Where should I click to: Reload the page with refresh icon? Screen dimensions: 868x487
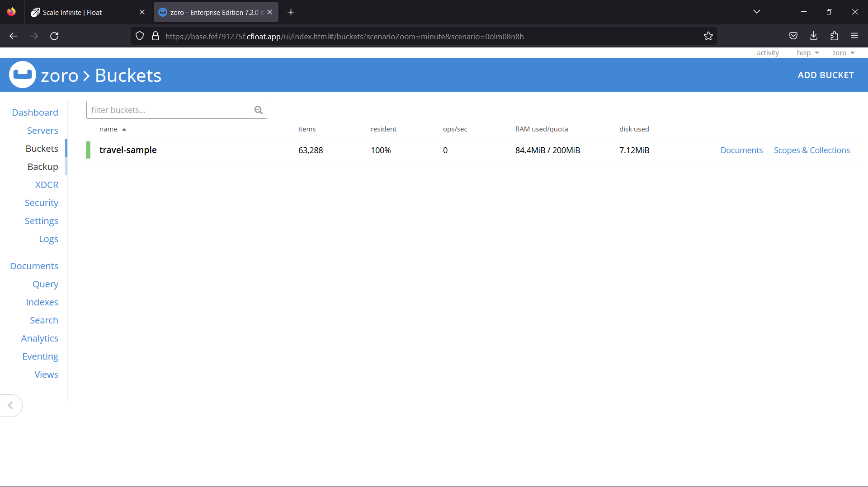coord(54,36)
